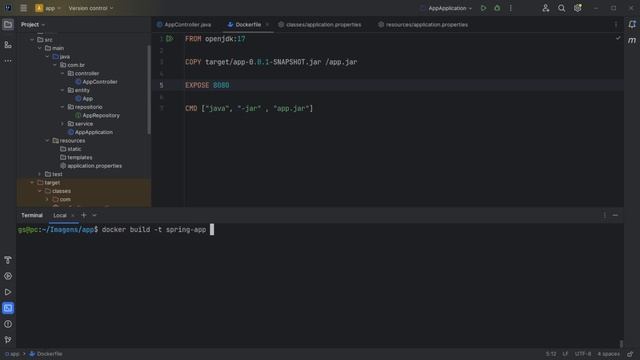The image size is (640, 360).
Task: Open editor tabs options menu
Action: coord(616,24)
